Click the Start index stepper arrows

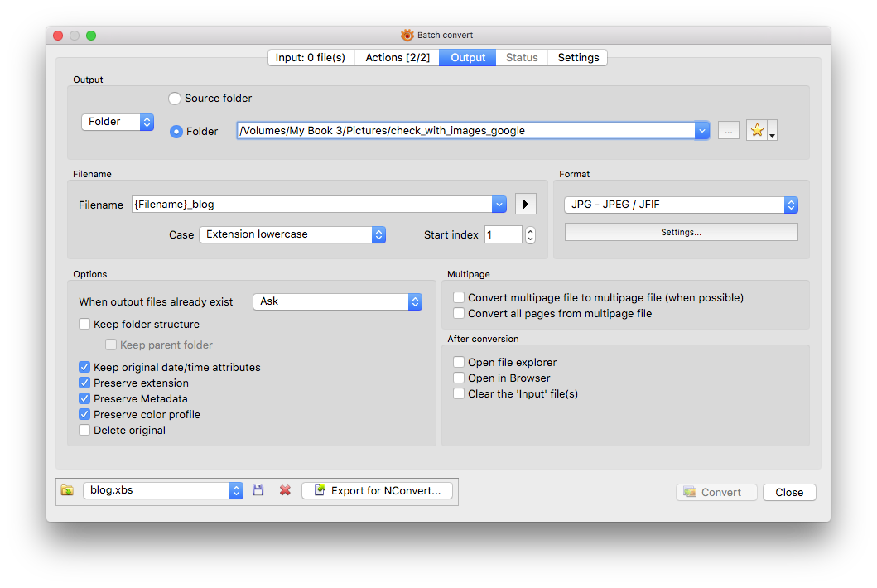530,234
